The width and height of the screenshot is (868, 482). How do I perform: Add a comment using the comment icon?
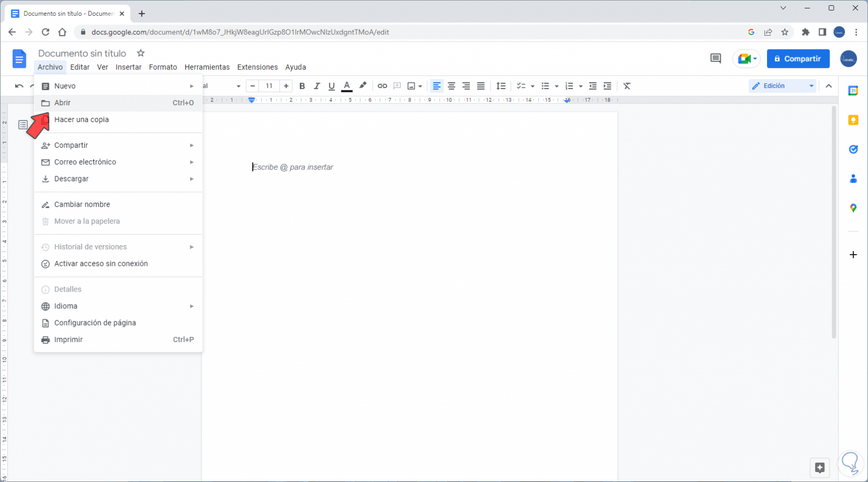397,86
